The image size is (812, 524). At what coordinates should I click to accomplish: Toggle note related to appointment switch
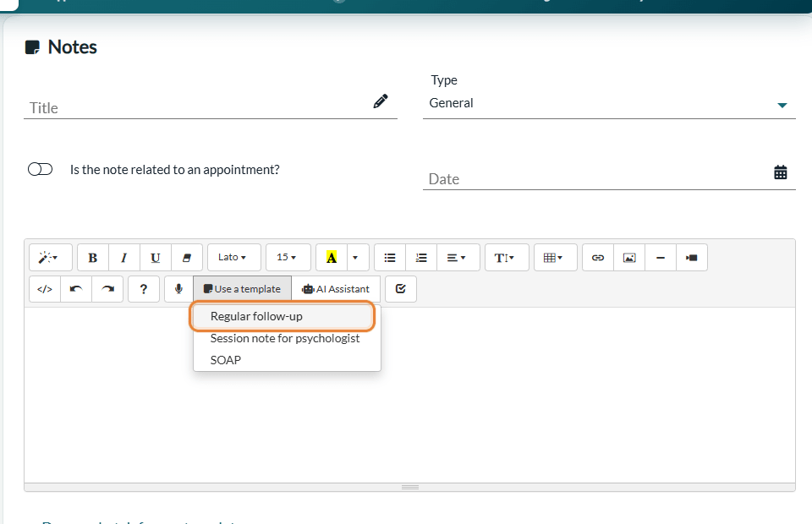tap(41, 169)
